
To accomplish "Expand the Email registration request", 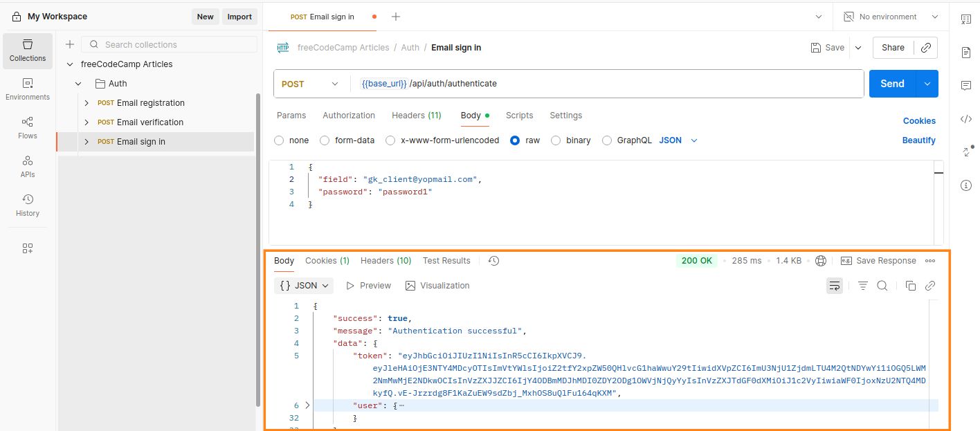I will tap(87, 103).
